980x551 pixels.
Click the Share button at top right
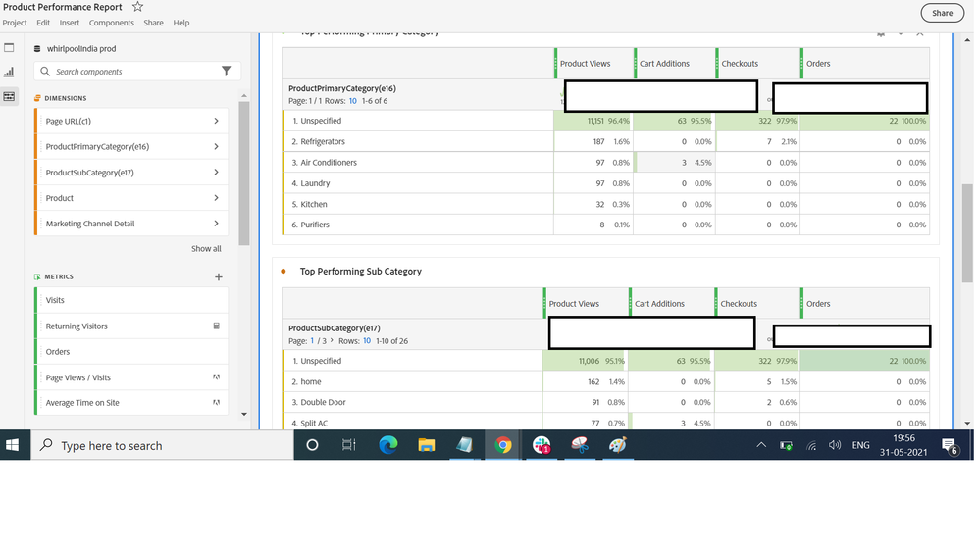tap(942, 13)
